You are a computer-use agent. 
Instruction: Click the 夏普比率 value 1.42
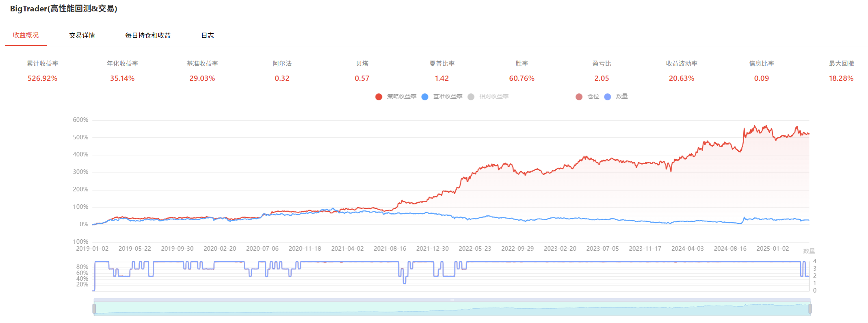(442, 78)
